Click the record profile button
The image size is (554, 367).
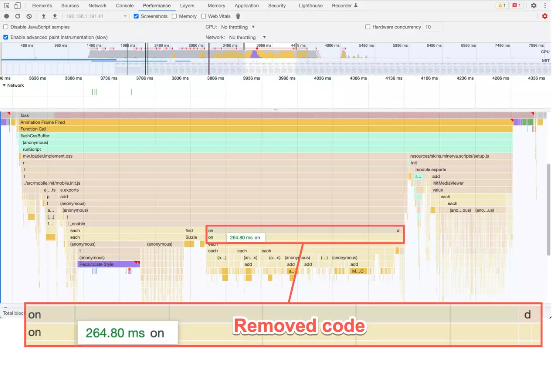pyautogui.click(x=6, y=16)
